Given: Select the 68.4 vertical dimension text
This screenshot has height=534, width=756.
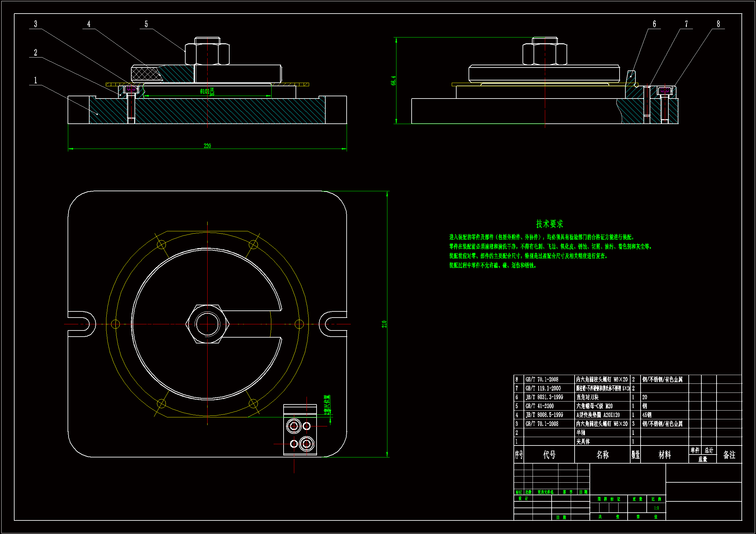Looking at the screenshot, I should (393, 81).
